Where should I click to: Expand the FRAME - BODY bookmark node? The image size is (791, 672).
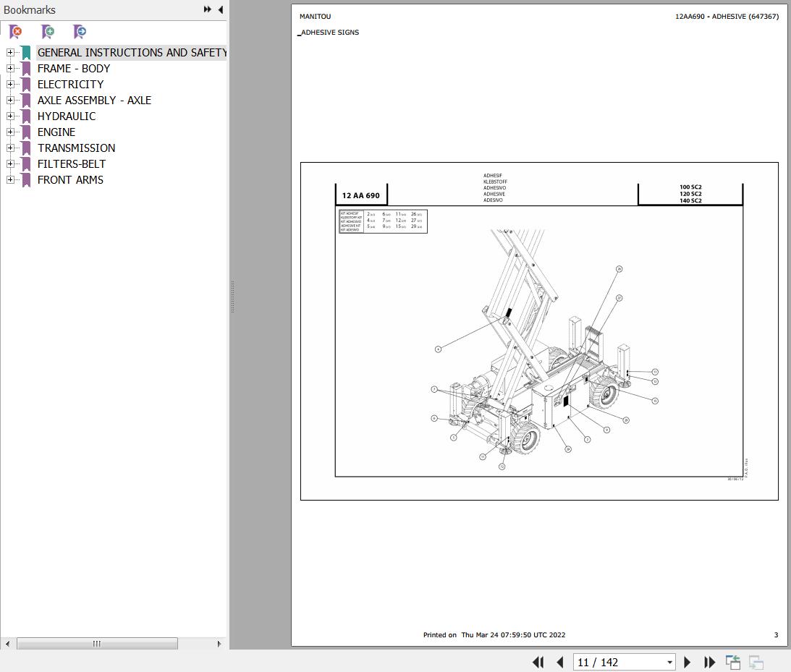(10, 69)
